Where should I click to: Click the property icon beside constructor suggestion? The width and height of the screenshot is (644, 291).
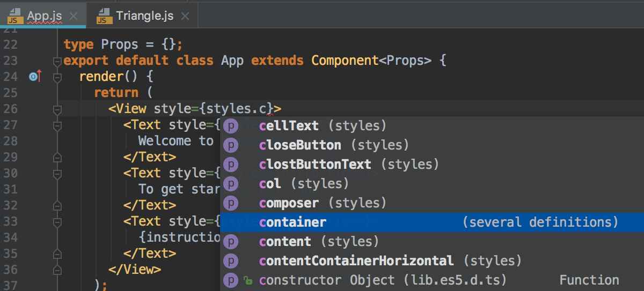[231, 280]
